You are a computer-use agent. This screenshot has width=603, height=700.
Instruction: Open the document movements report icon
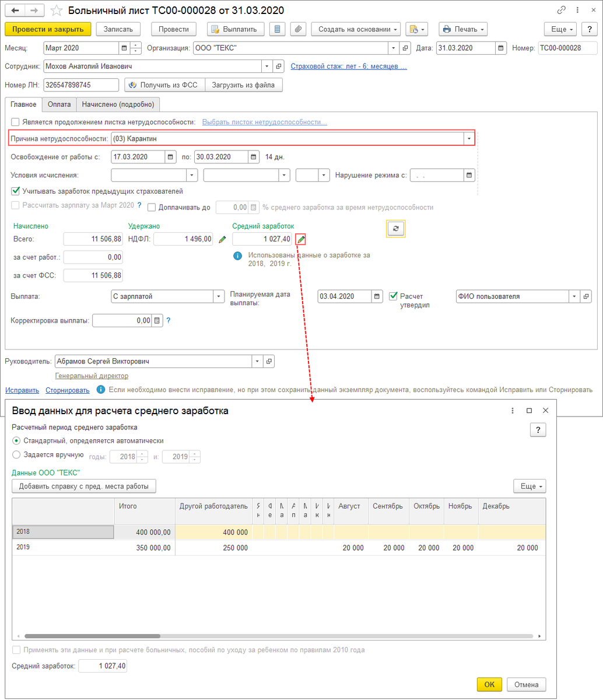pos(278,29)
